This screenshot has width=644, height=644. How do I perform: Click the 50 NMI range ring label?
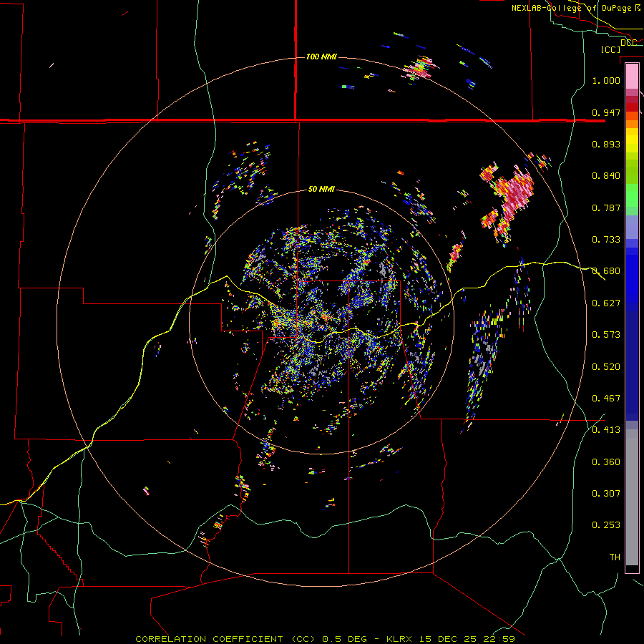(321, 190)
